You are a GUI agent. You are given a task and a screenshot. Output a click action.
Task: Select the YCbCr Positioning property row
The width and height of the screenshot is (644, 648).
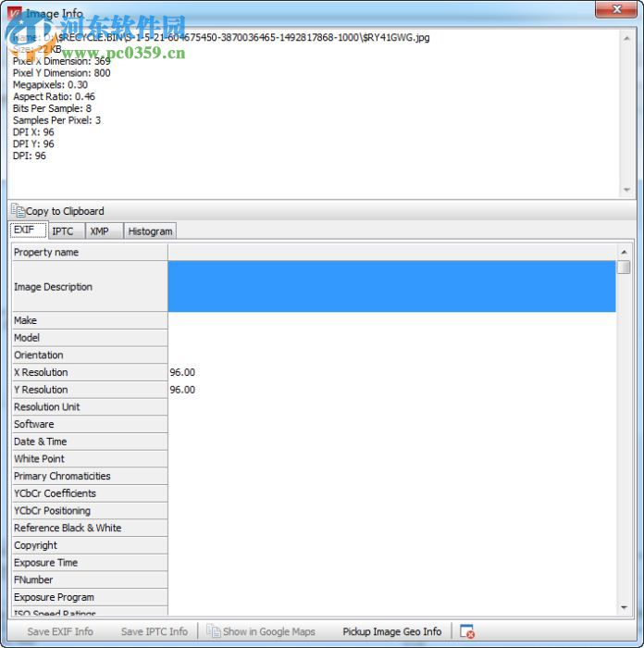click(90, 511)
